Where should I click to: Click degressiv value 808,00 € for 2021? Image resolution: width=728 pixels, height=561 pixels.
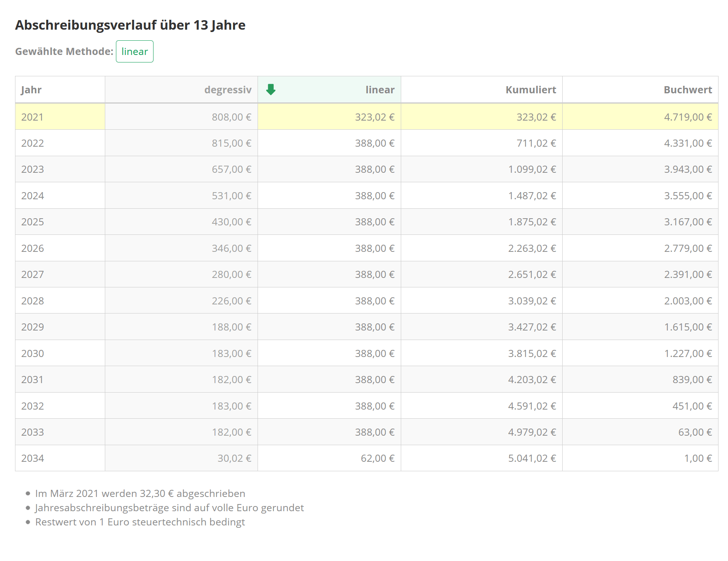pos(231,117)
